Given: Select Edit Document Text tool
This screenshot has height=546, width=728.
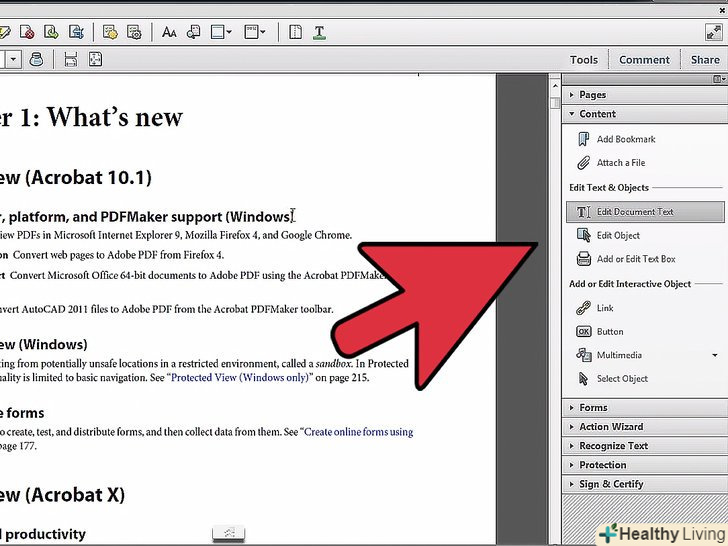Looking at the screenshot, I should click(x=645, y=212).
